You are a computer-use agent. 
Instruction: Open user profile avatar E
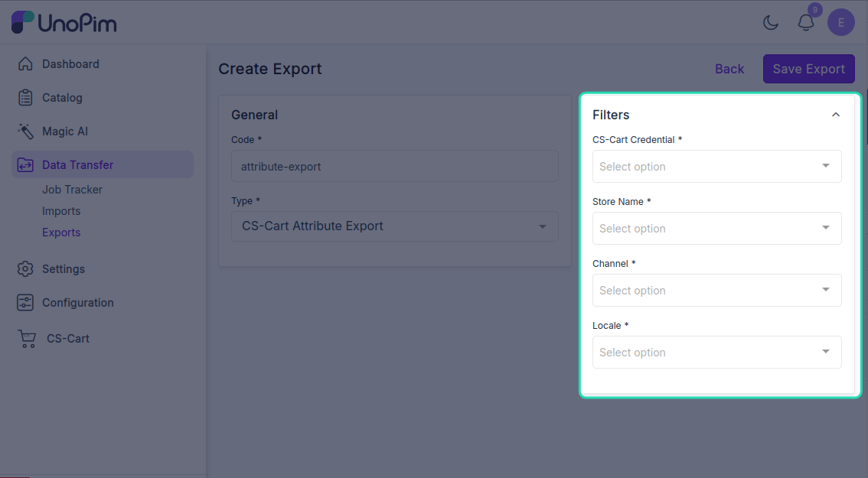pos(841,23)
